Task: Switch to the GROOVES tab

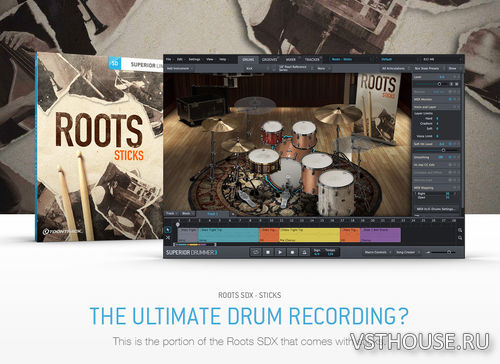Action: (269, 60)
